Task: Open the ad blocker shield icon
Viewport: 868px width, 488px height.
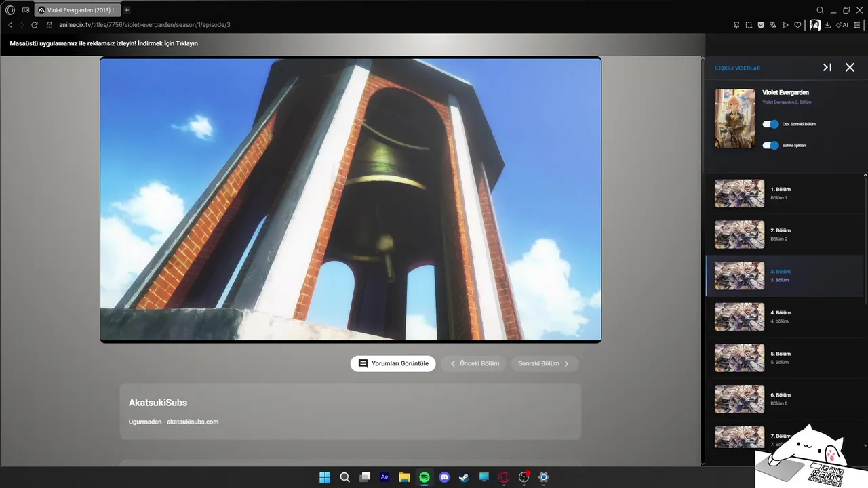Action: pyautogui.click(x=761, y=25)
